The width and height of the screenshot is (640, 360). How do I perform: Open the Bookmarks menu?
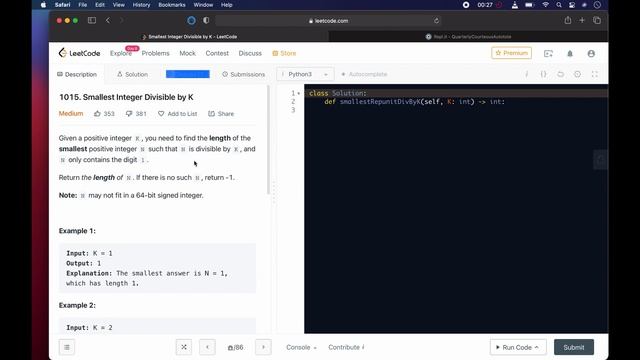[172, 5]
